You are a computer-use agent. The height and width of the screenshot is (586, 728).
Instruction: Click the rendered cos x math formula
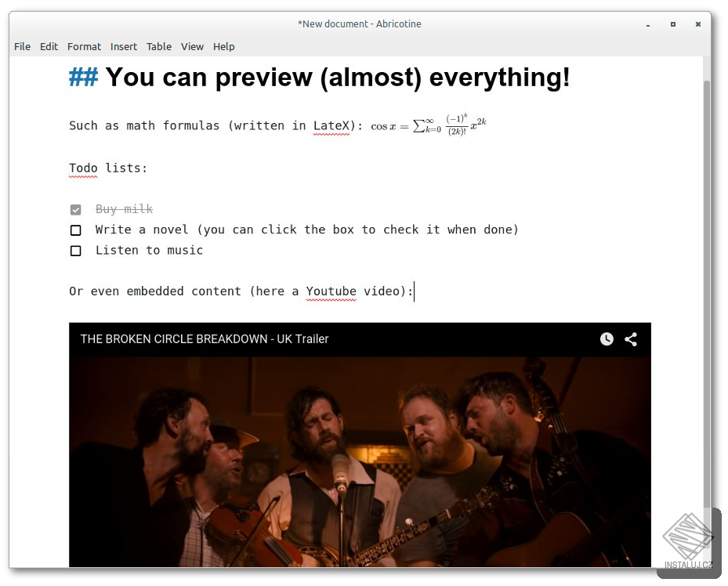428,125
